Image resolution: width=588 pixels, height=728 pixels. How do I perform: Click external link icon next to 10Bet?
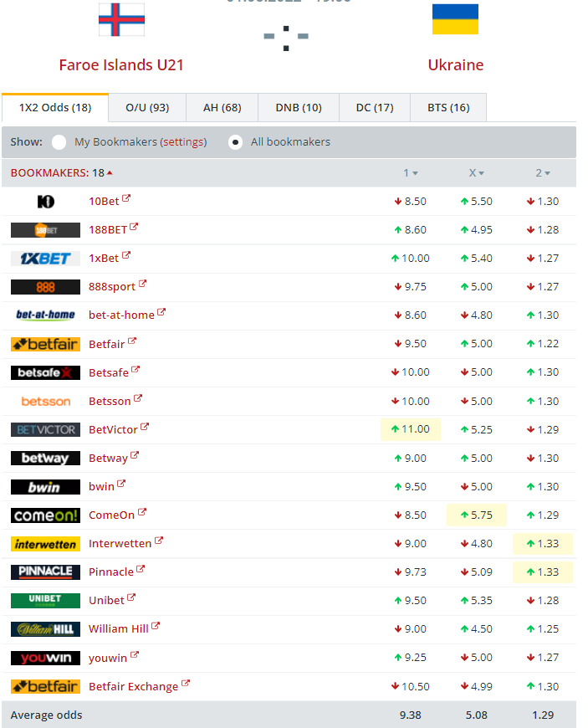[x=126, y=198]
